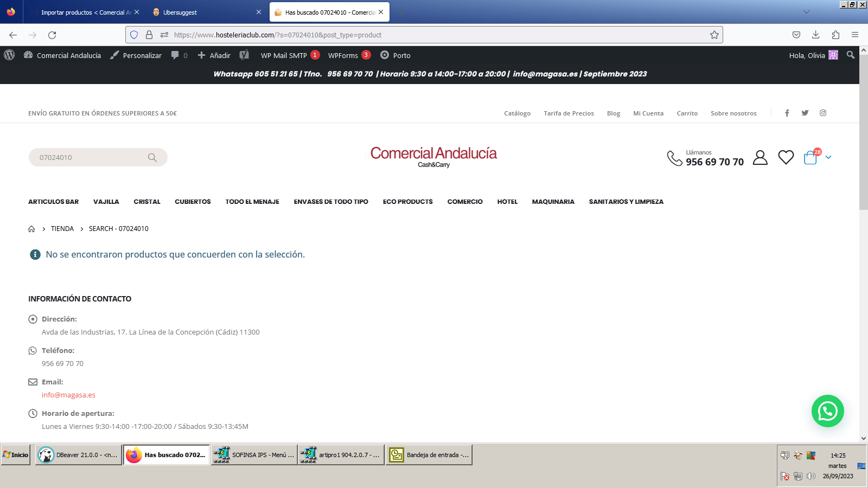This screenshot has width=868, height=488.
Task: Open the WhatsApp chat floating button
Action: point(828,411)
